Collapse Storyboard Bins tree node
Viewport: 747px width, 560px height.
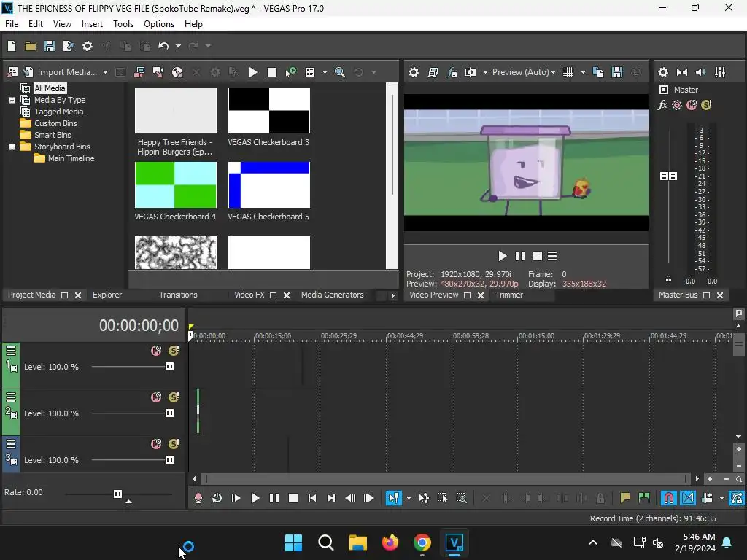coord(12,147)
